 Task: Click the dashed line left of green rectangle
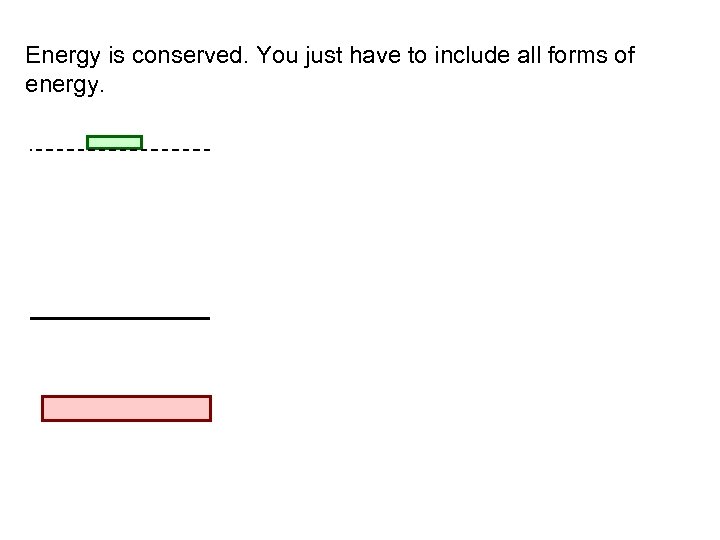pyautogui.click(x=58, y=150)
